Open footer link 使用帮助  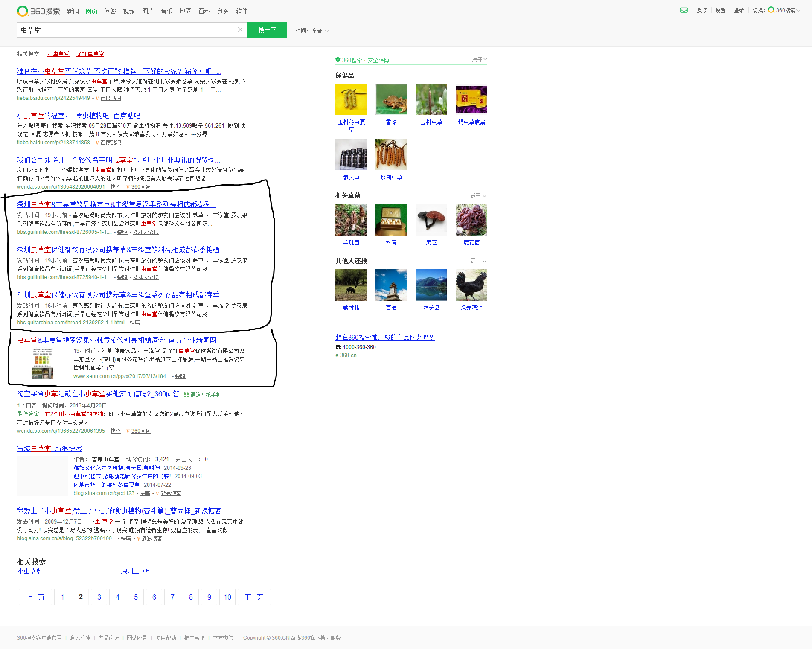click(166, 638)
